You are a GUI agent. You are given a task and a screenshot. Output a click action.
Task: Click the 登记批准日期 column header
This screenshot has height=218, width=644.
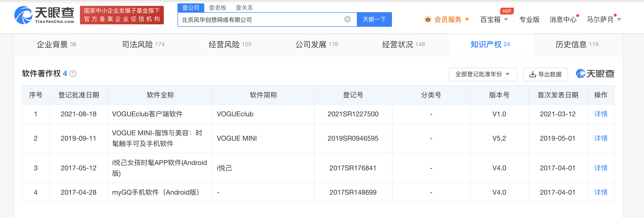click(78, 95)
